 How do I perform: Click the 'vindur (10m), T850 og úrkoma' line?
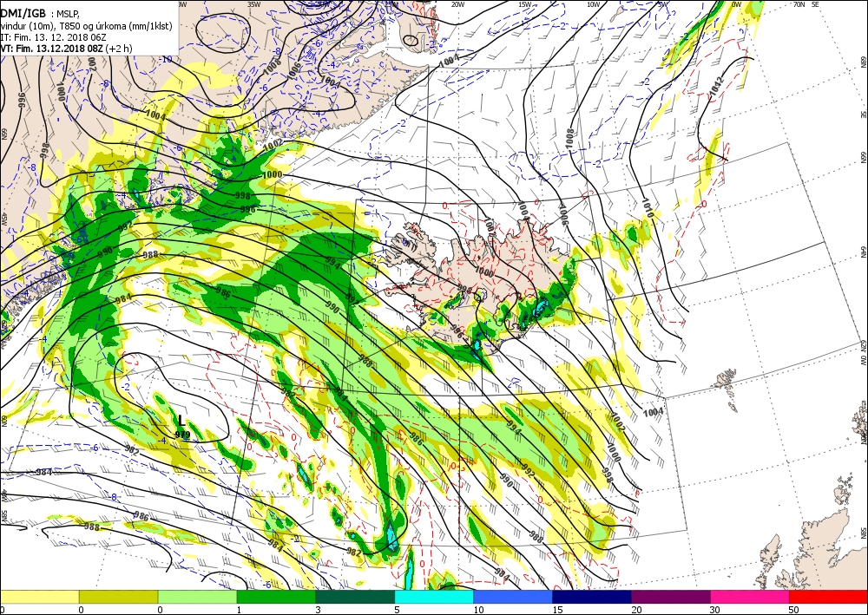pyautogui.click(x=86, y=26)
